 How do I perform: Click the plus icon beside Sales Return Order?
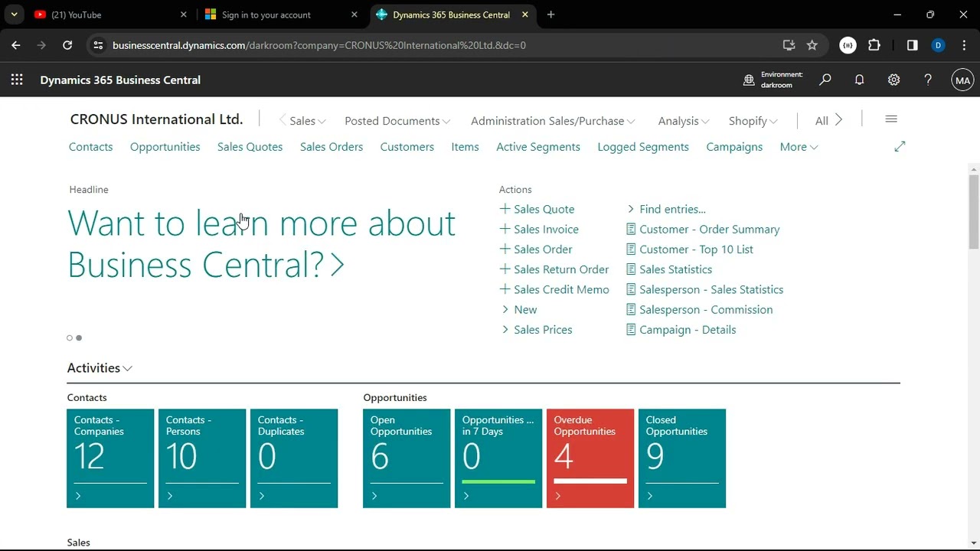505,269
